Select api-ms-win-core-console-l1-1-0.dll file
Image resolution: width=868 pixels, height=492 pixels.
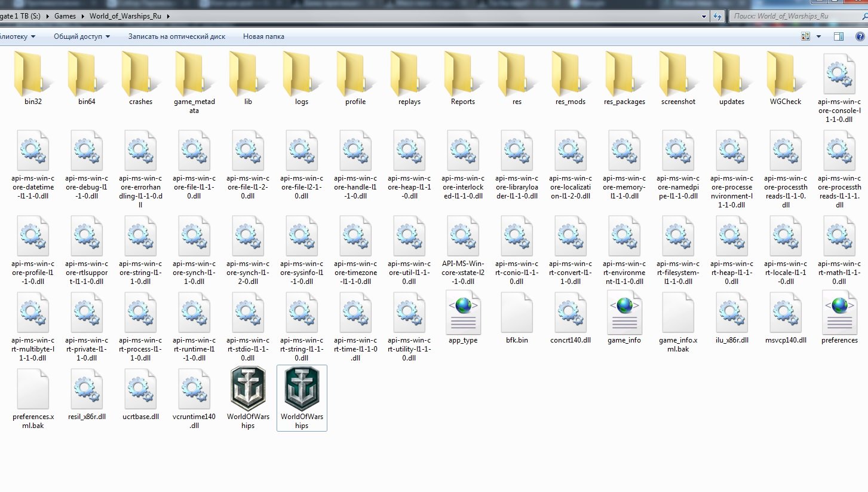pyautogui.click(x=840, y=87)
